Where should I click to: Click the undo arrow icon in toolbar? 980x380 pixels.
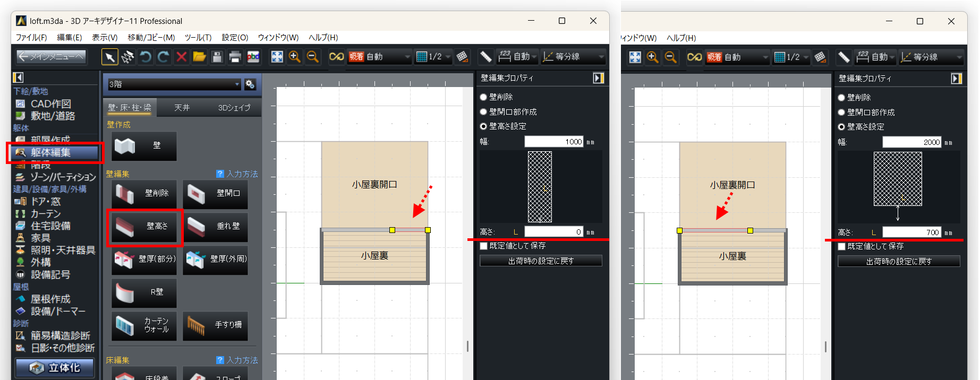(x=146, y=57)
